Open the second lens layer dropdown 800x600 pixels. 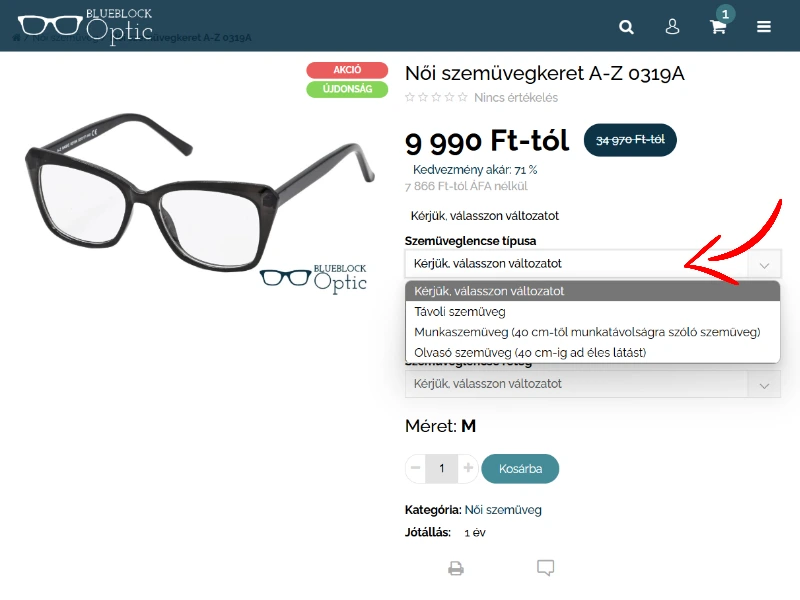(x=593, y=384)
